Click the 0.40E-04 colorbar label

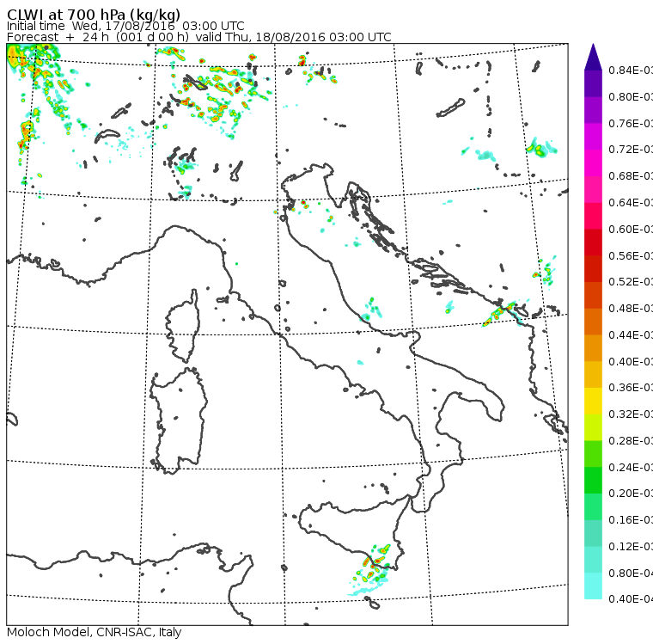[x=631, y=599]
